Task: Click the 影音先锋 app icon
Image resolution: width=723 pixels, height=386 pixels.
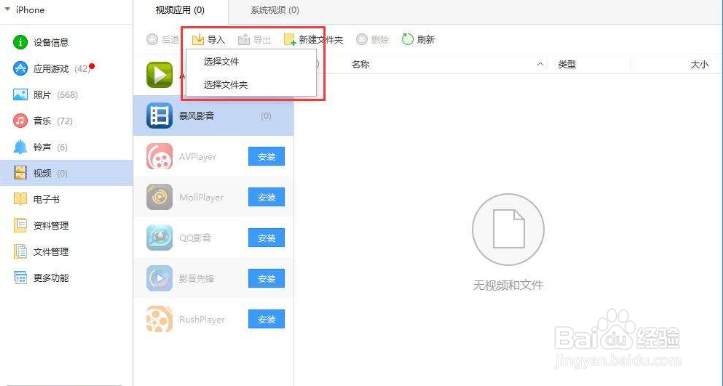Action: (x=160, y=278)
